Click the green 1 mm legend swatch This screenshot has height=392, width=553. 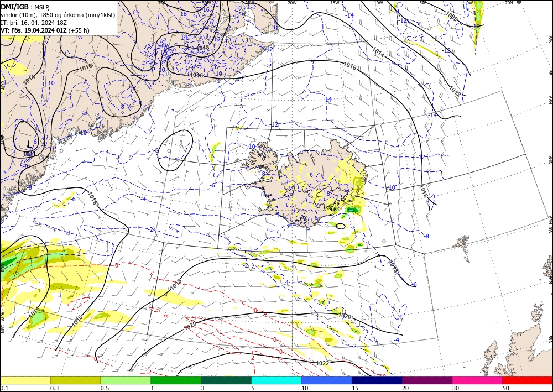click(x=176, y=380)
